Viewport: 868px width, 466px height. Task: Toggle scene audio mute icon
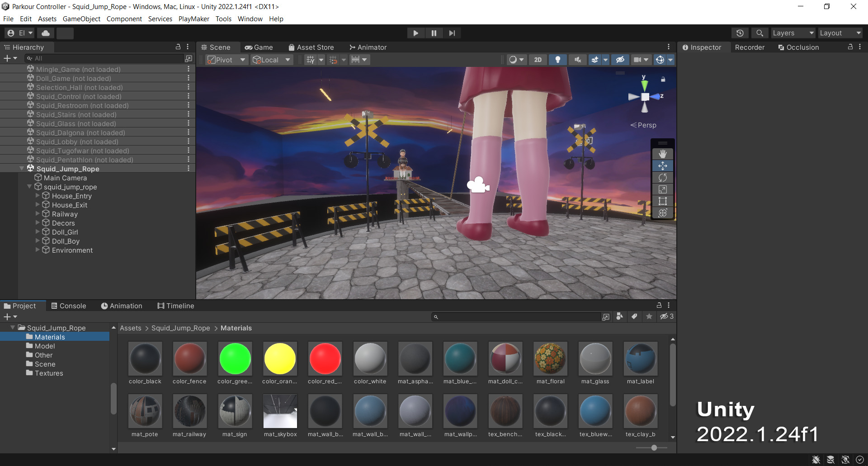[x=577, y=60]
